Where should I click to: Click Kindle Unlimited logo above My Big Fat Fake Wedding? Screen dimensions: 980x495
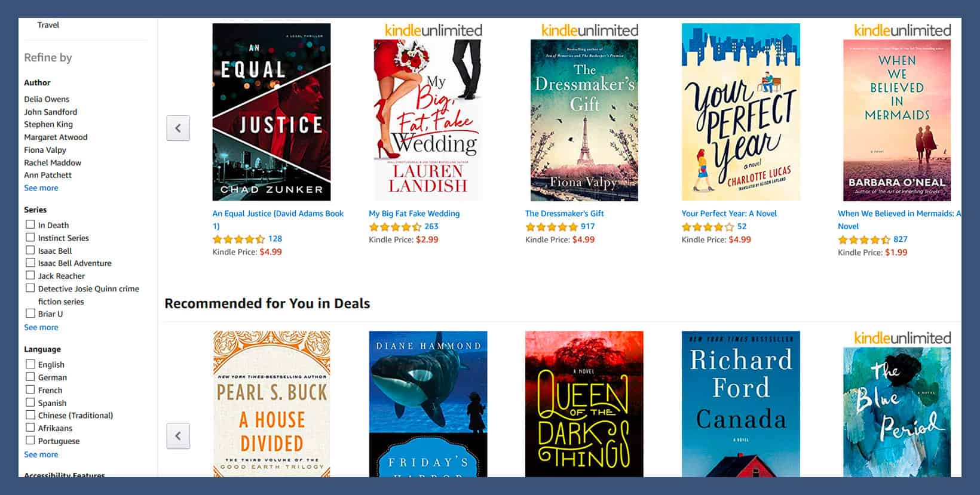pos(433,30)
